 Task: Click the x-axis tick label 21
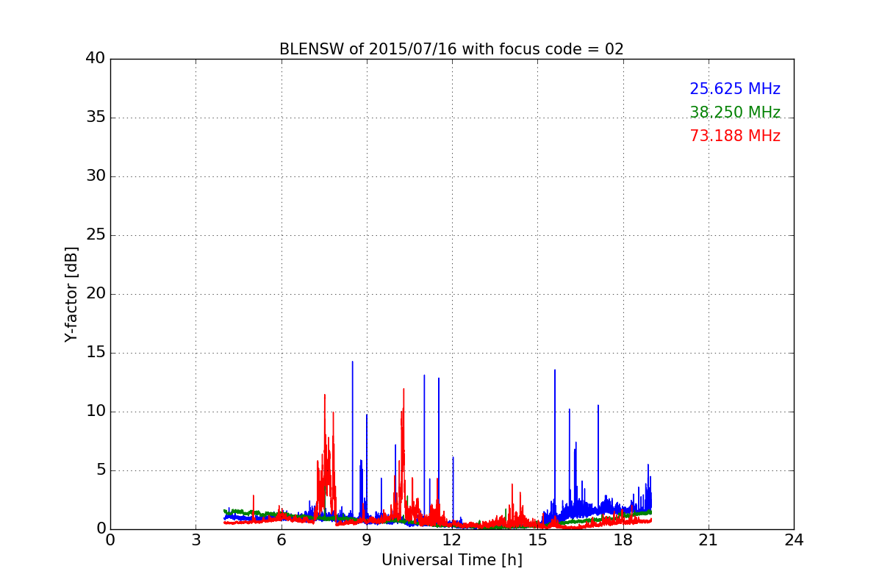pos(709,539)
